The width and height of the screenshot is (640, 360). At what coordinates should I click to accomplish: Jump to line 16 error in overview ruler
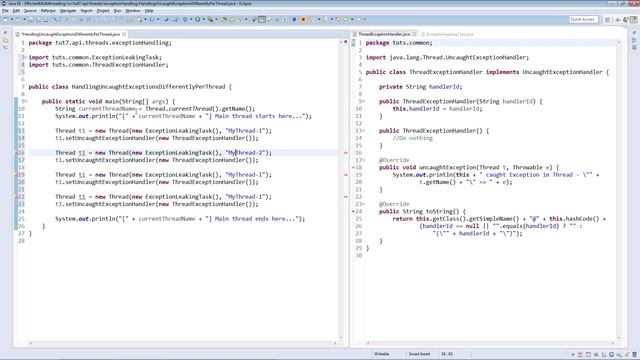tap(345, 153)
